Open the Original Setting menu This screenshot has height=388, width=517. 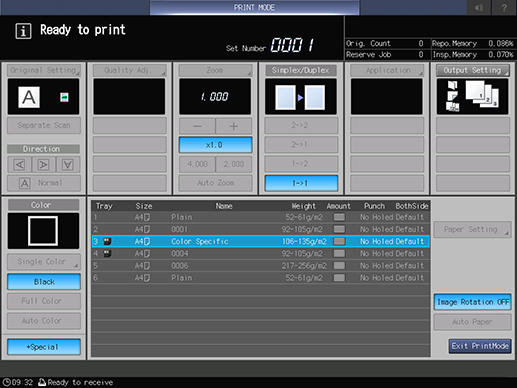(x=44, y=70)
